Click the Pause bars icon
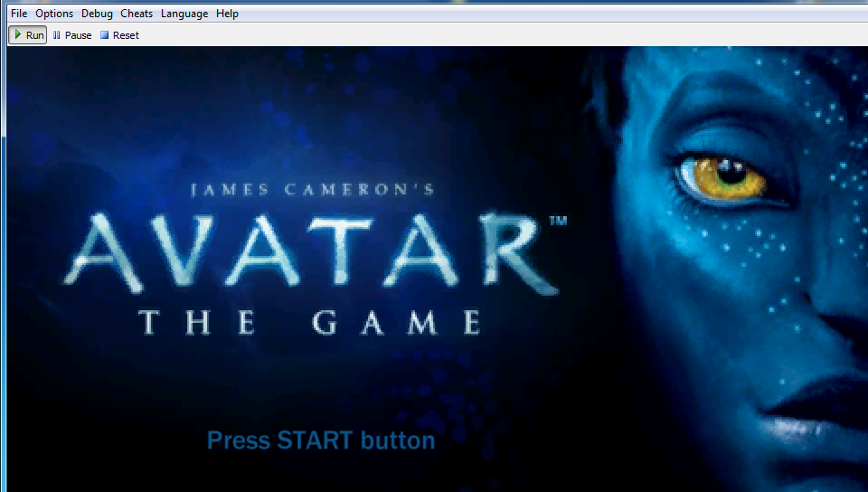Viewport: 868px width, 492px height. point(56,35)
